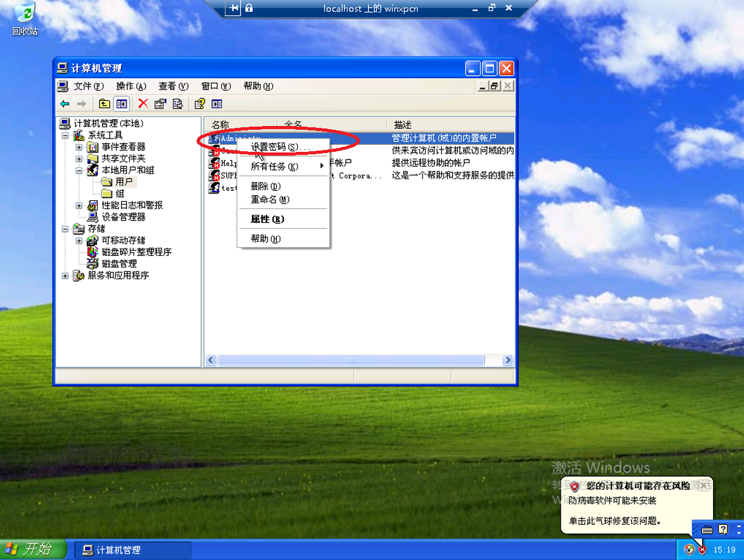The image size is (744, 560).
Task: Sort by the 名称 column header
Action: click(x=241, y=125)
